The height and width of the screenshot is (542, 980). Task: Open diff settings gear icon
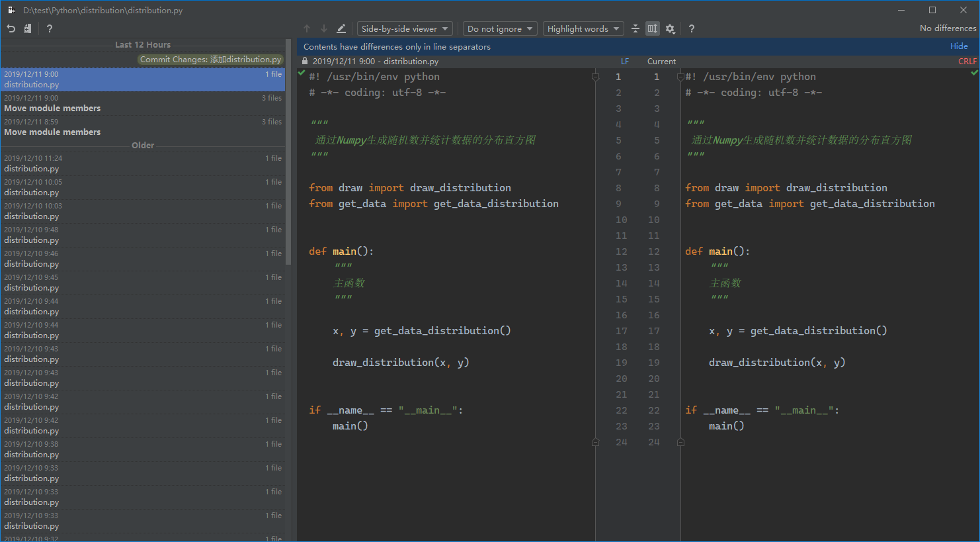[670, 28]
